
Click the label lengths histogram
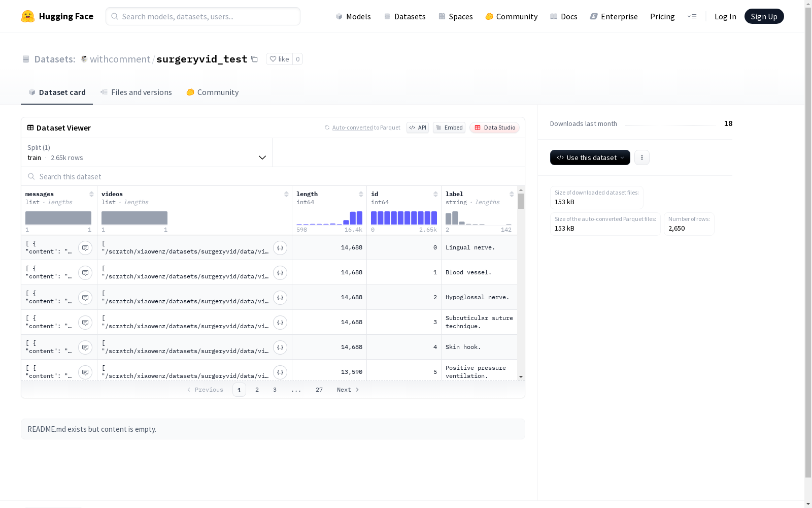(x=479, y=218)
